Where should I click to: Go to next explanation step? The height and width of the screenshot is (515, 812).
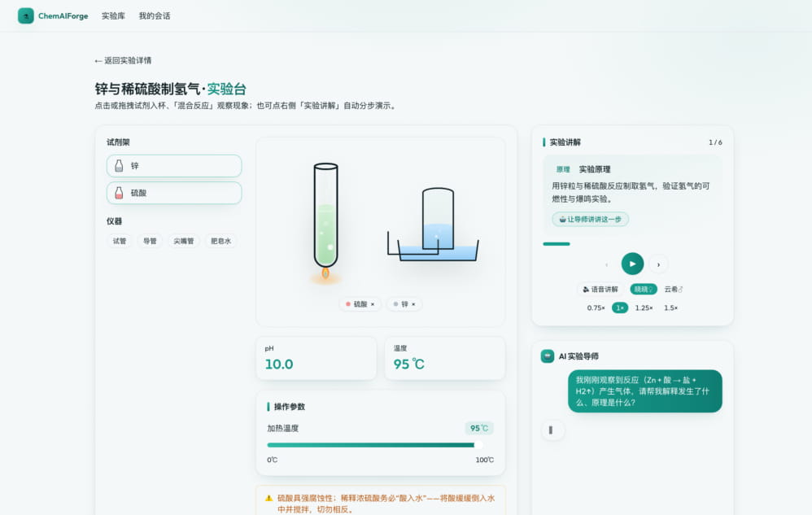point(658,264)
